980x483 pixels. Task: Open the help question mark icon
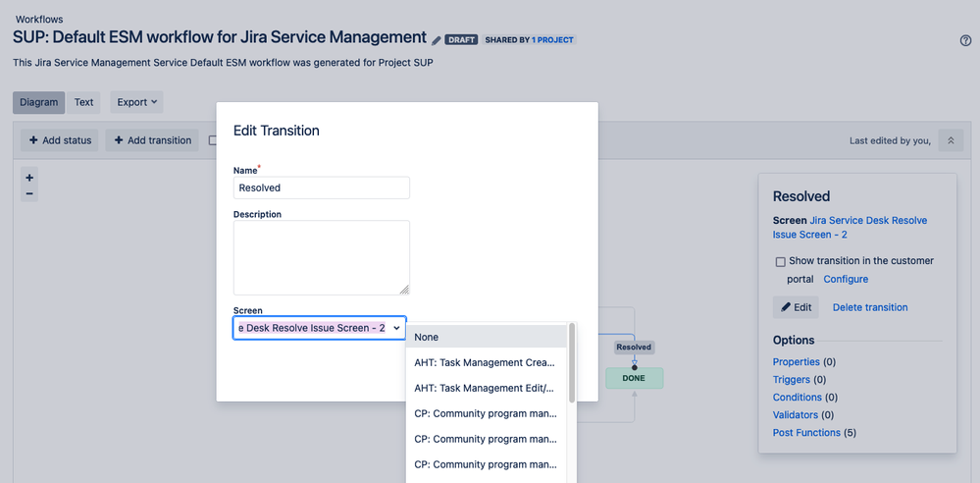point(965,40)
